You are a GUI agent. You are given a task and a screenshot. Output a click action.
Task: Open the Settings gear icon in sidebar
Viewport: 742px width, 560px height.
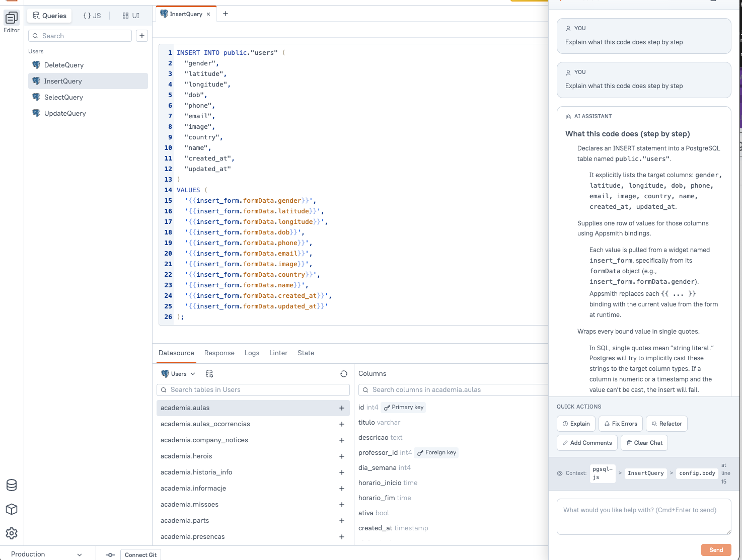tap(12, 533)
